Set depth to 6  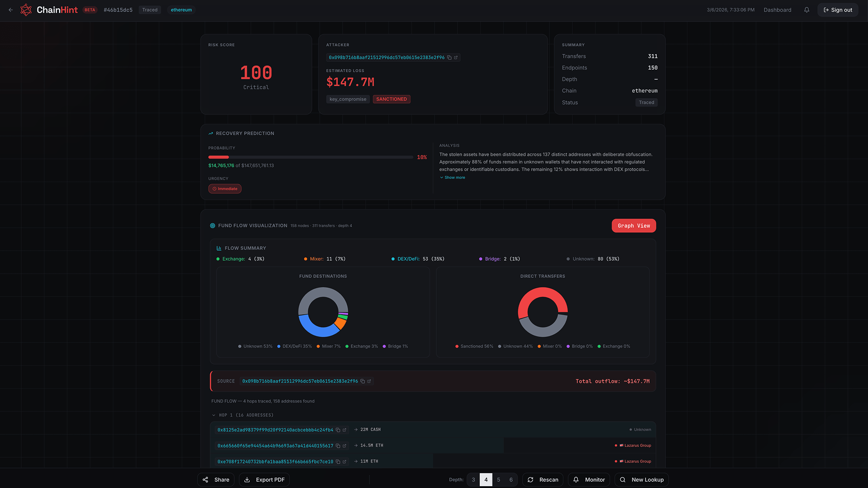click(511, 480)
